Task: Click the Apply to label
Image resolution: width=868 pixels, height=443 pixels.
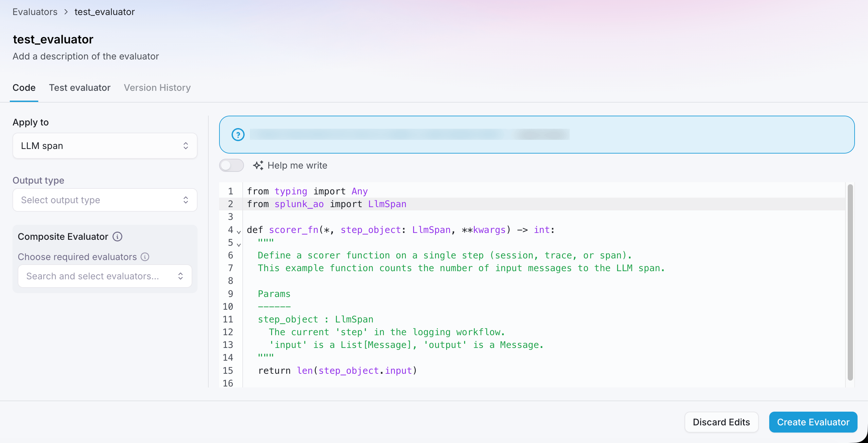Action: pyautogui.click(x=31, y=122)
